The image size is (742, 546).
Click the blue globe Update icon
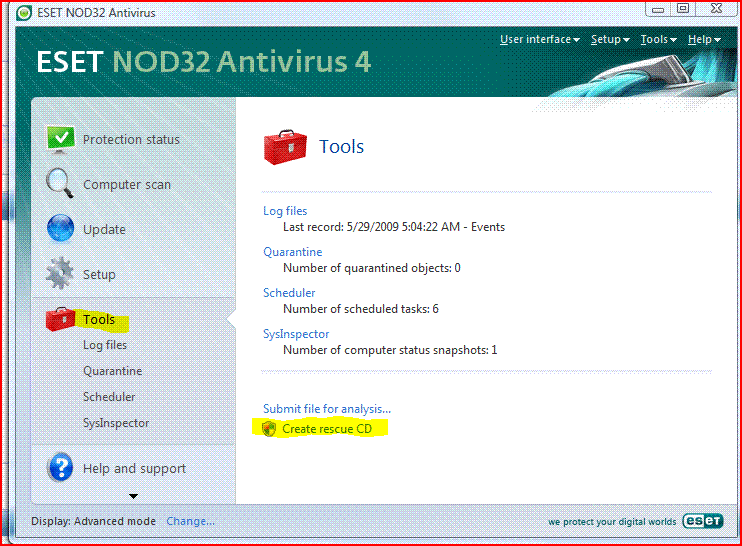60,229
